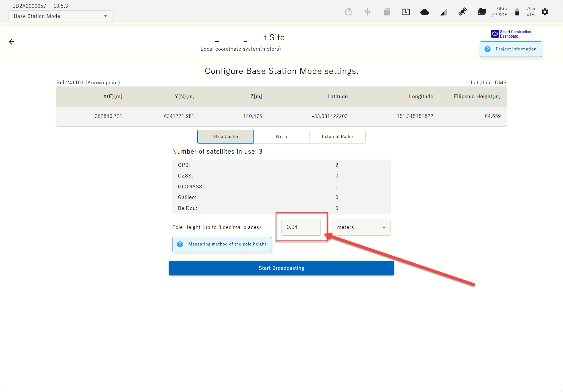Open Measuring method of the pole height
563x392 pixels.
222,244
